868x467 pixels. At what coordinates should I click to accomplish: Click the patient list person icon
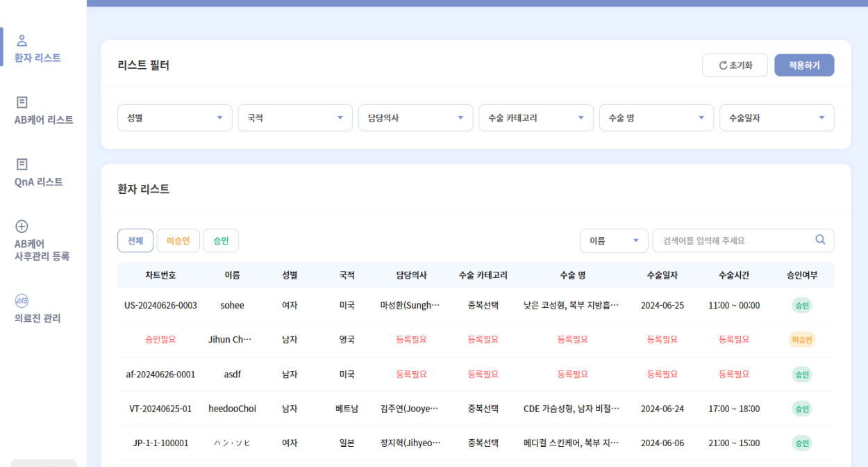(x=22, y=40)
